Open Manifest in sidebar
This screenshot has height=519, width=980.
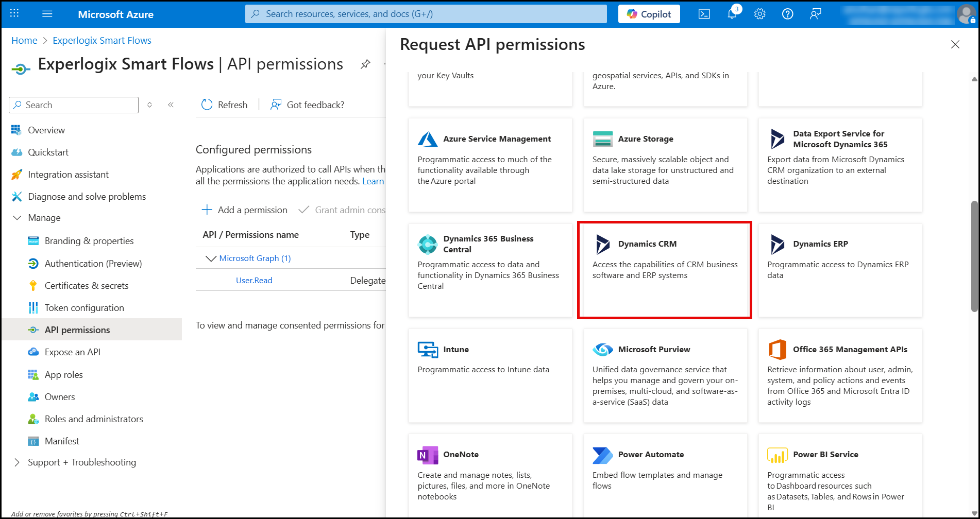point(62,441)
